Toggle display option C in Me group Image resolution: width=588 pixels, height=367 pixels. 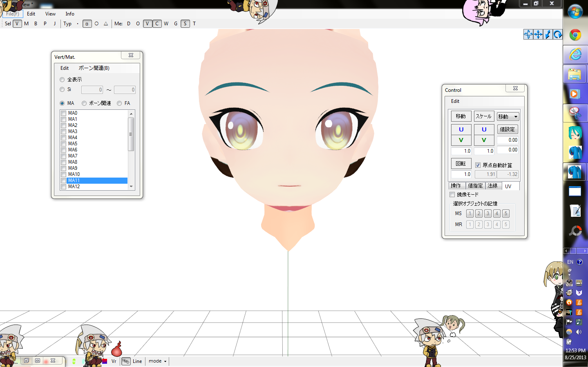157,24
